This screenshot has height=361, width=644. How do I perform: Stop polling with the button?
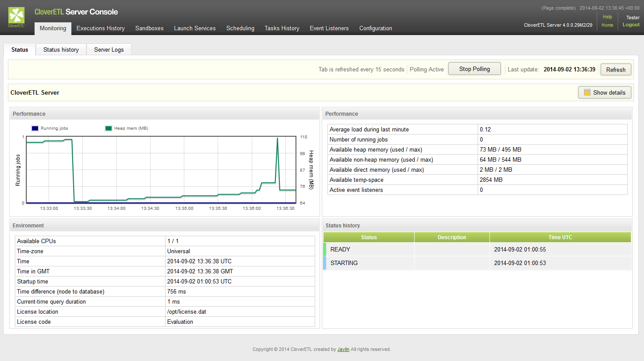475,69
